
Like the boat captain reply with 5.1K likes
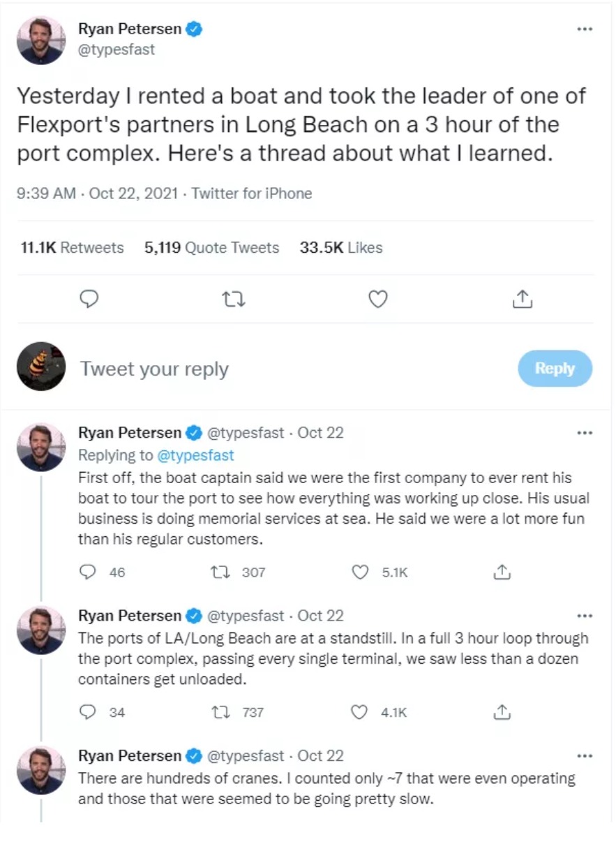pyautogui.click(x=360, y=572)
